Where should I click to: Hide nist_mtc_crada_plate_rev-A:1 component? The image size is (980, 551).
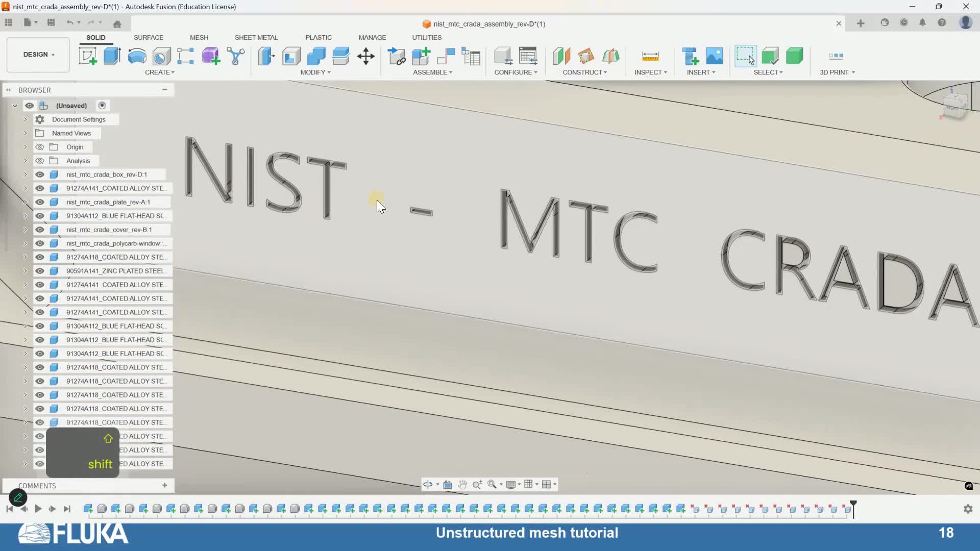[x=40, y=202]
